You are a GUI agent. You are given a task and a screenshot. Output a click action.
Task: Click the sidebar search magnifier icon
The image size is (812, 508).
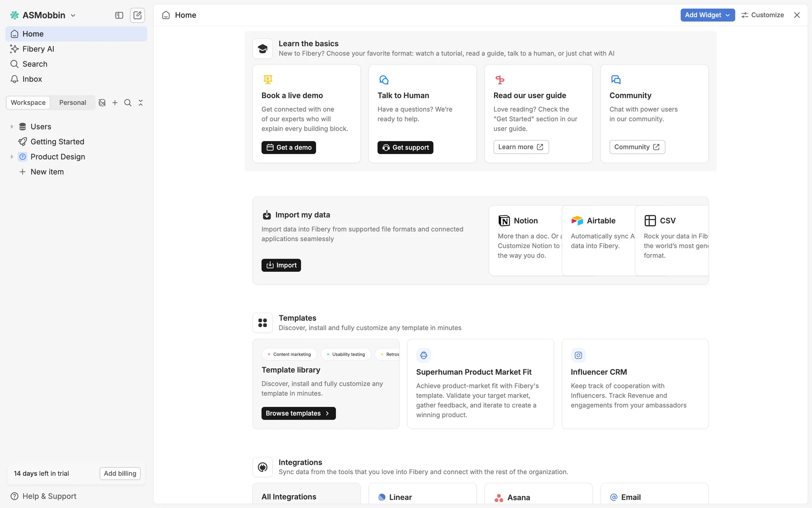[x=128, y=103]
